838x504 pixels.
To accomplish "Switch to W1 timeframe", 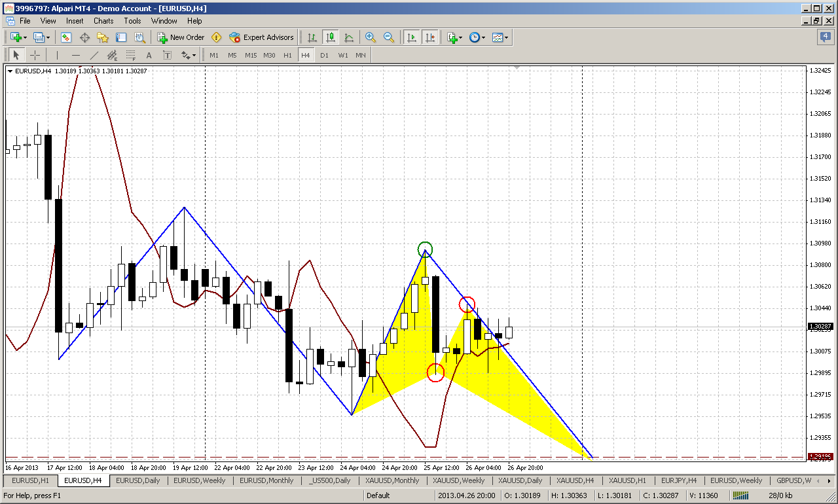I will tap(342, 55).
